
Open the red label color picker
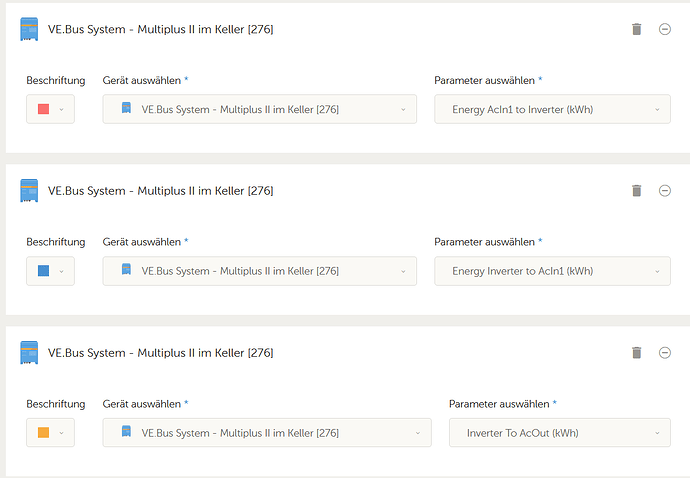pyautogui.click(x=50, y=109)
